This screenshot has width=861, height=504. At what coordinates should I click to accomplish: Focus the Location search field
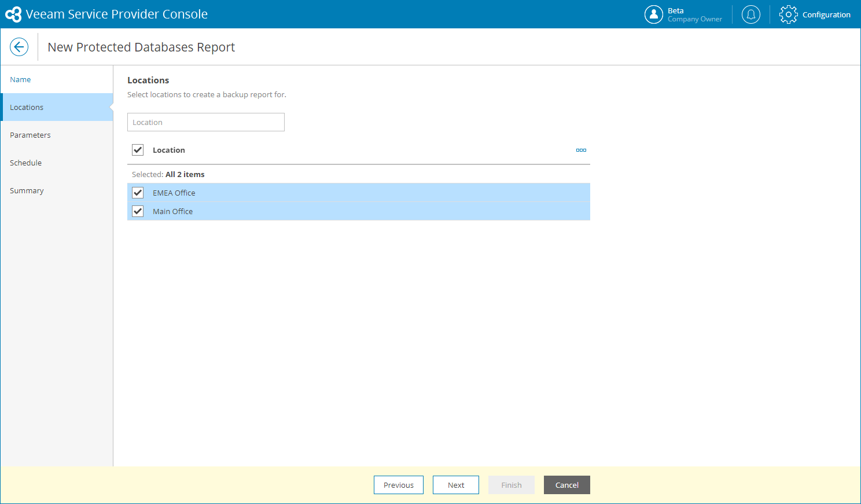[x=206, y=122]
